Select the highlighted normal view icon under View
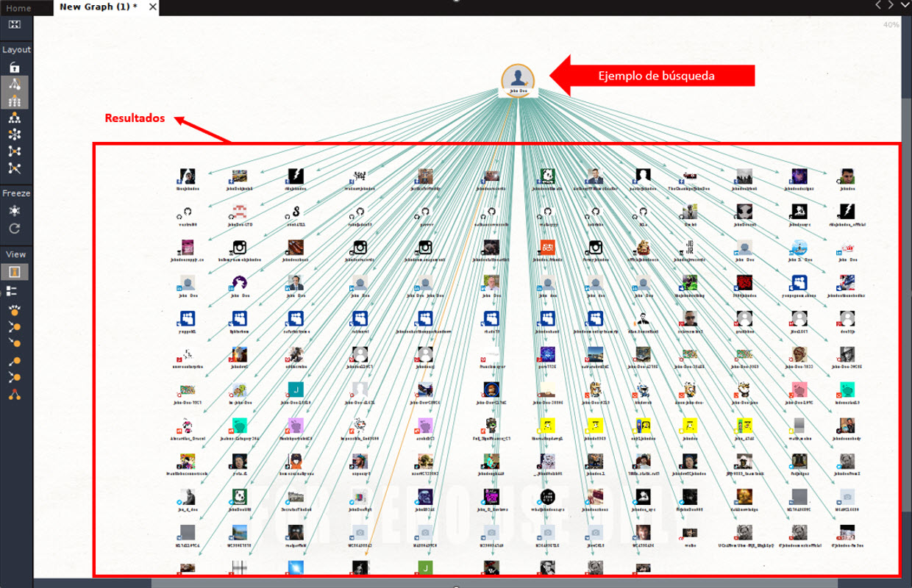This screenshot has width=912, height=588. [15, 272]
